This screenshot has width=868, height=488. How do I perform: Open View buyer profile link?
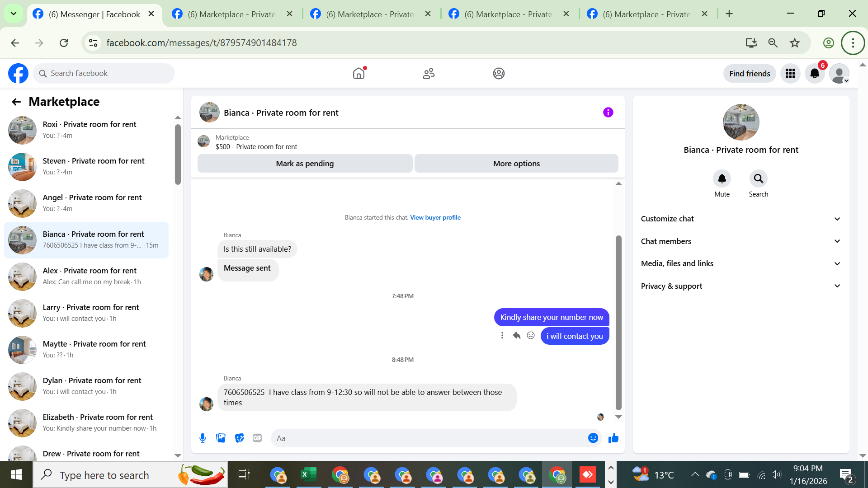435,217
